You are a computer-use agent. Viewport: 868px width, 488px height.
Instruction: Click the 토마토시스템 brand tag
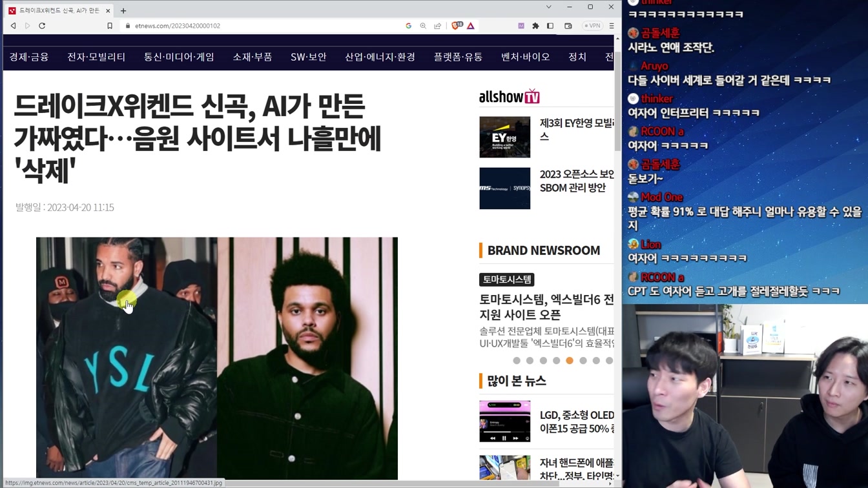click(507, 280)
